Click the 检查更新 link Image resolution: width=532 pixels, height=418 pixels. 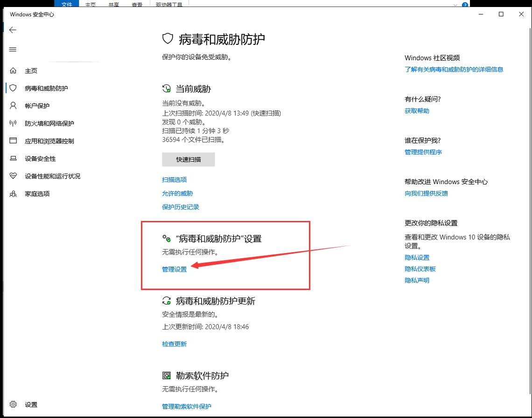tap(175, 344)
